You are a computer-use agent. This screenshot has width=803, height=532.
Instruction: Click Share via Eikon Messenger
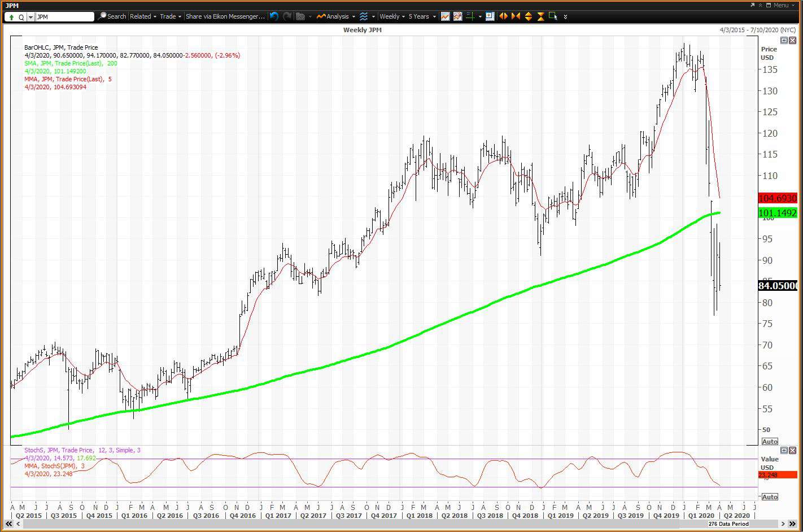coord(225,16)
